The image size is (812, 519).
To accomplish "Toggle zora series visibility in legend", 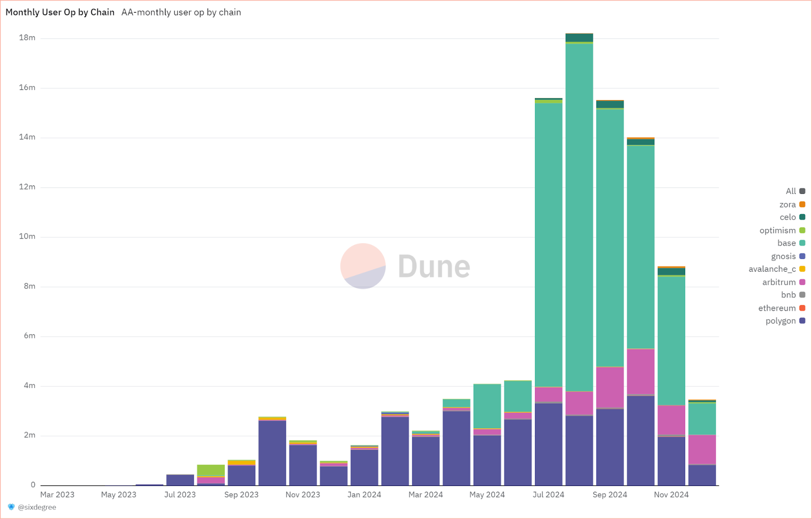I will (792, 205).
